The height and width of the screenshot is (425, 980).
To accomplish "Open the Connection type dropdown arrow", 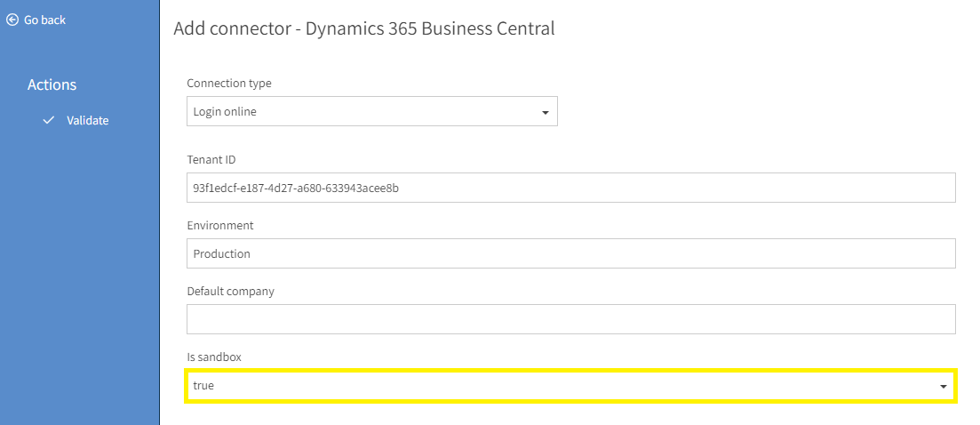I will click(545, 113).
